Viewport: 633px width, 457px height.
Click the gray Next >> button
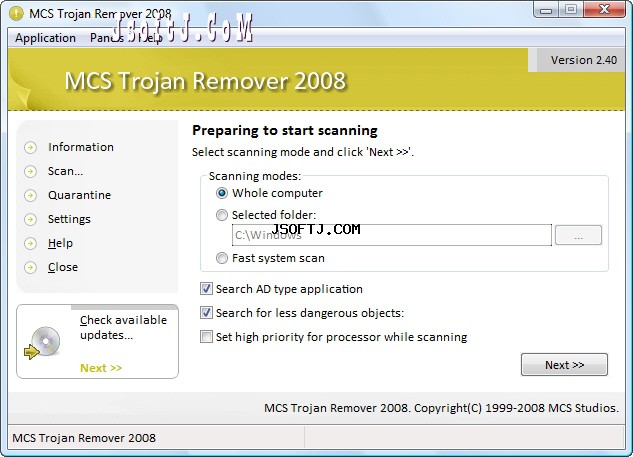tap(564, 365)
